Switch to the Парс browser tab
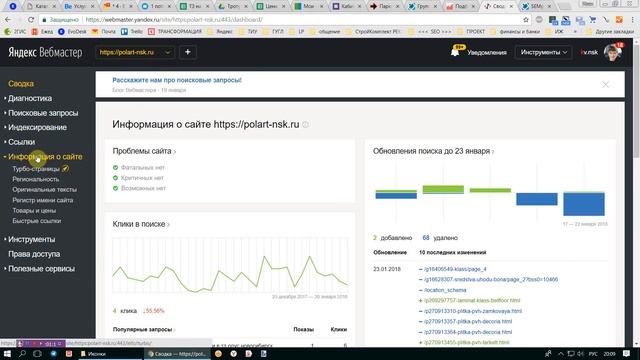This screenshot has height=360, width=640. (385, 6)
